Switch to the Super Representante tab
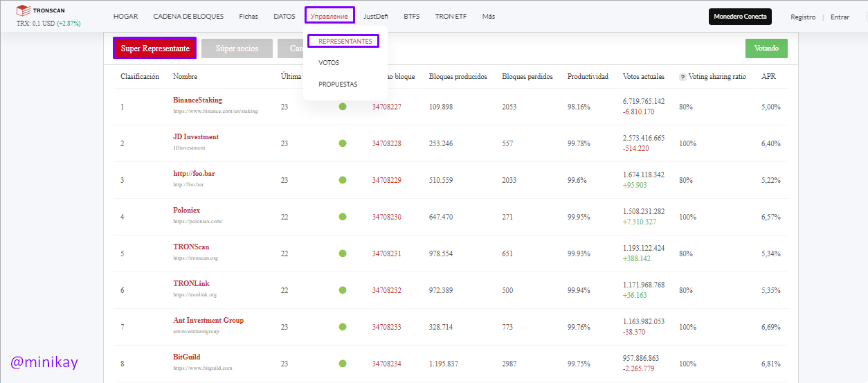 pyautogui.click(x=155, y=48)
